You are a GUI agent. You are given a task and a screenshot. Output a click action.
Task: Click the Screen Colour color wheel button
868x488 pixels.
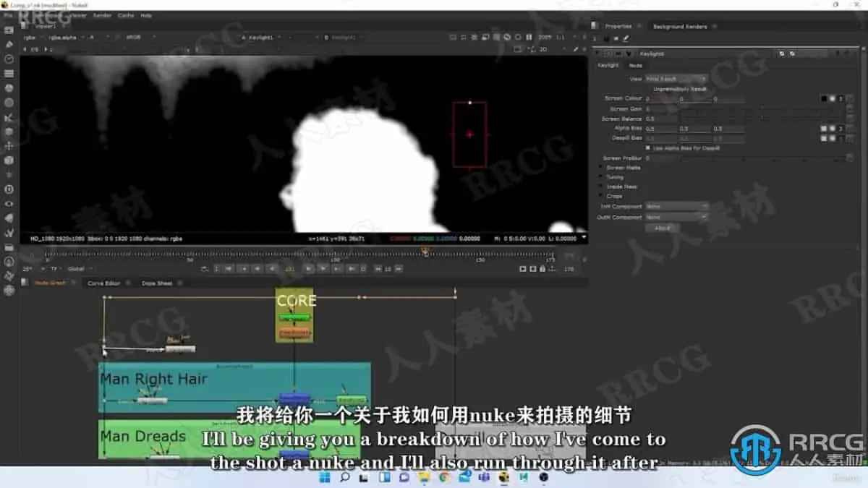[x=833, y=98]
